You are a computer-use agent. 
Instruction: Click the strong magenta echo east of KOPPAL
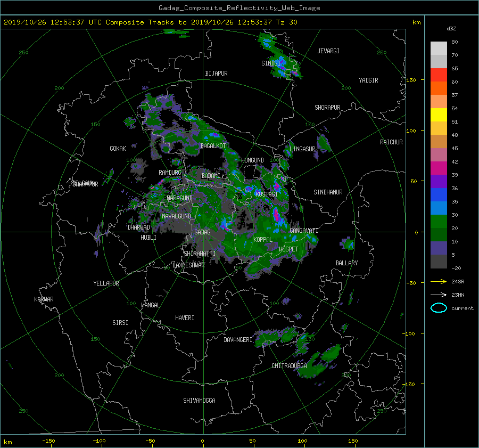(277, 214)
